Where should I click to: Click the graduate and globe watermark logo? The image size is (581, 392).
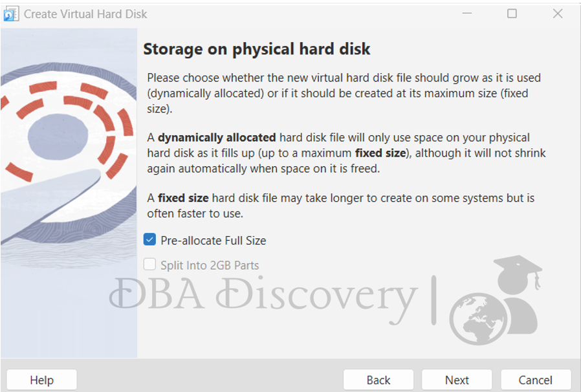pos(496,299)
